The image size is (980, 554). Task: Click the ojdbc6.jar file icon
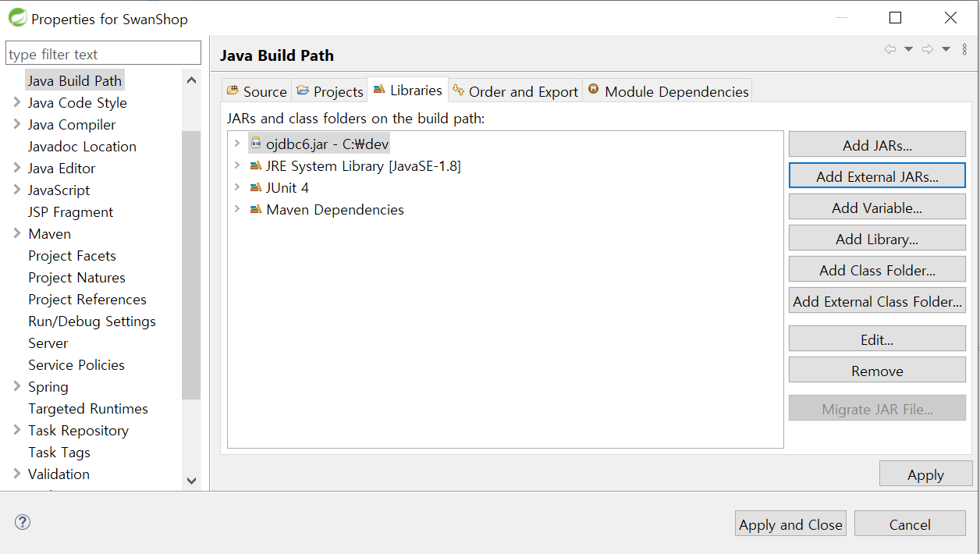255,144
